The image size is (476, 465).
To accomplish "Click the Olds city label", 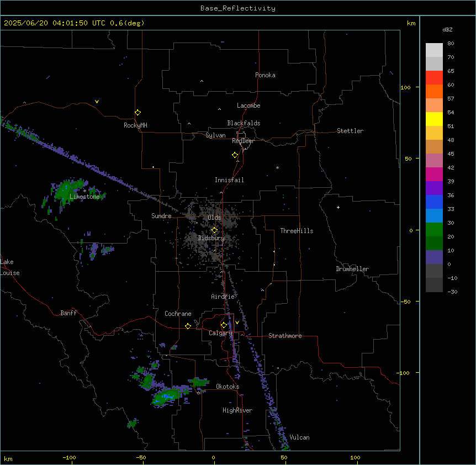I will (214, 218).
